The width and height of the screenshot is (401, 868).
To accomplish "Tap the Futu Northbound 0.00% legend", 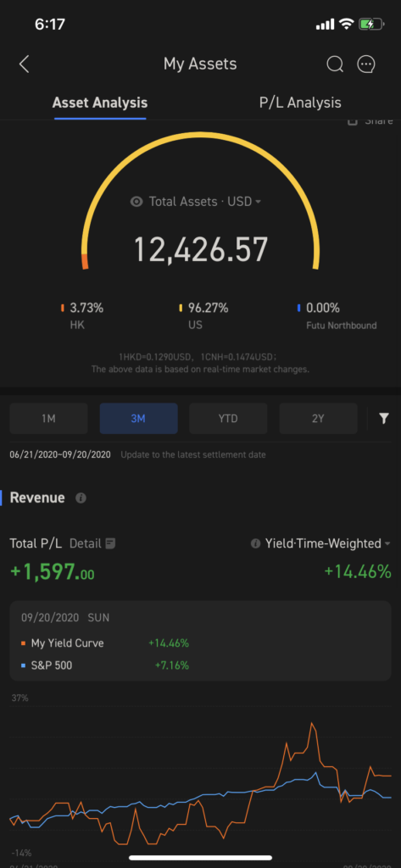I will (337, 315).
